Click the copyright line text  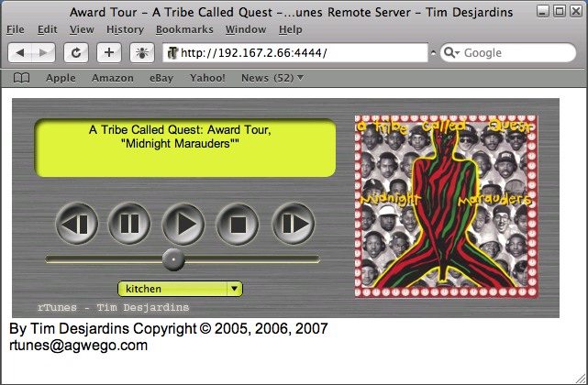[169, 328]
